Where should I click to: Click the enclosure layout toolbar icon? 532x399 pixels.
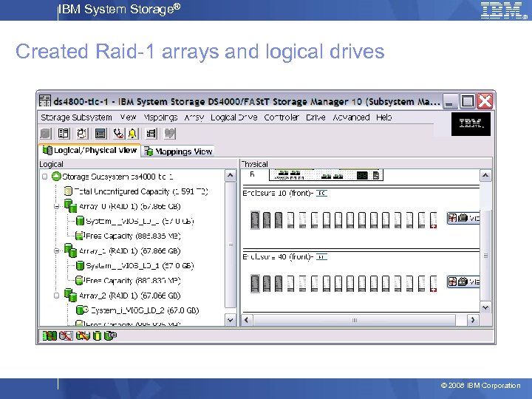click(151, 133)
